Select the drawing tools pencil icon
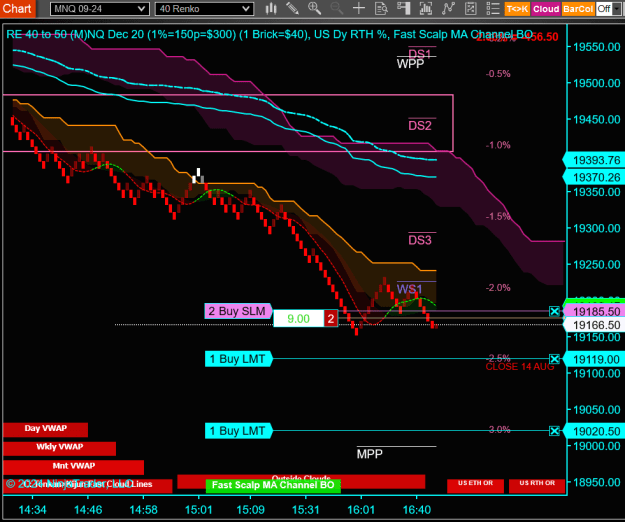 click(x=293, y=8)
